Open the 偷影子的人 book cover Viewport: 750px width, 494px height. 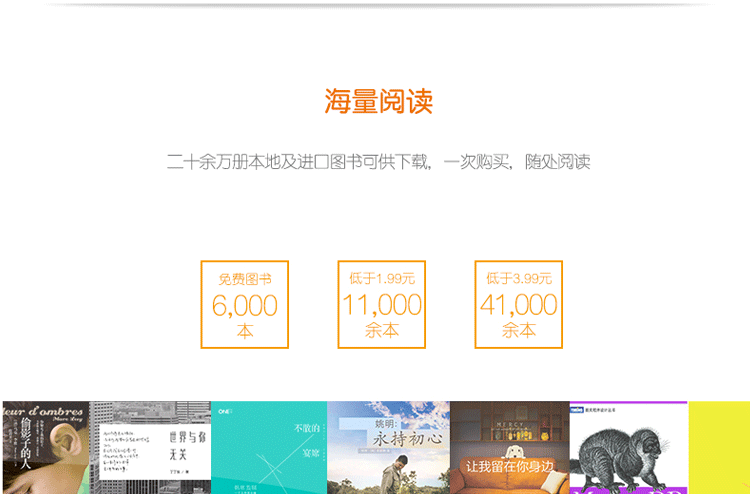tap(46, 447)
